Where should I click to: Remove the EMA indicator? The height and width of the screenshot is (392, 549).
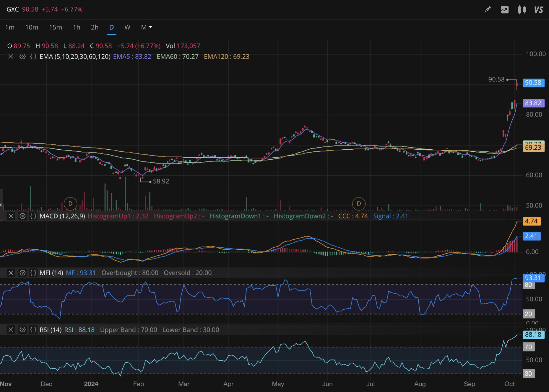pos(11,56)
